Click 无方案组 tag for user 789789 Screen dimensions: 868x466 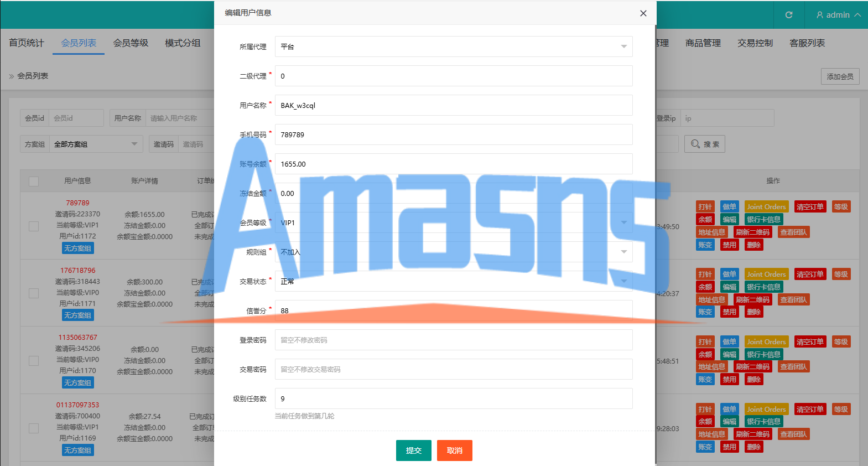77,248
